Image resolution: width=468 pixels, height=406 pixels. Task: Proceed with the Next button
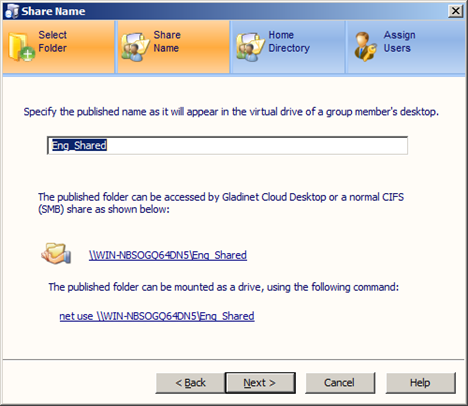click(x=260, y=383)
